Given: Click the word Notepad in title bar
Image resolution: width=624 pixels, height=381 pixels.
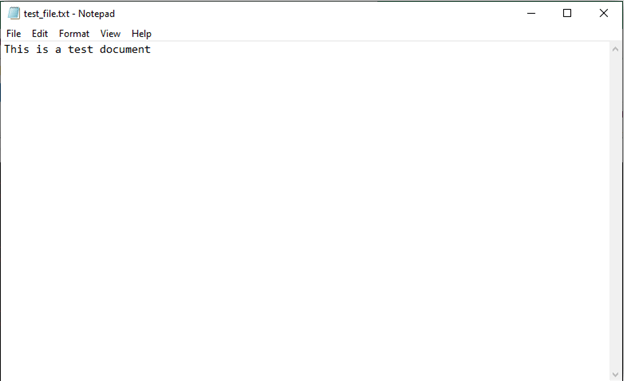Looking at the screenshot, I should (x=96, y=14).
